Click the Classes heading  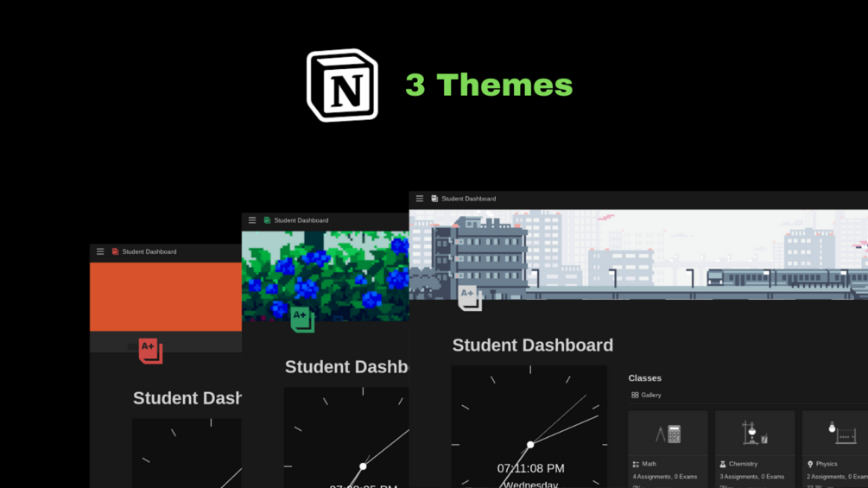[x=645, y=378]
